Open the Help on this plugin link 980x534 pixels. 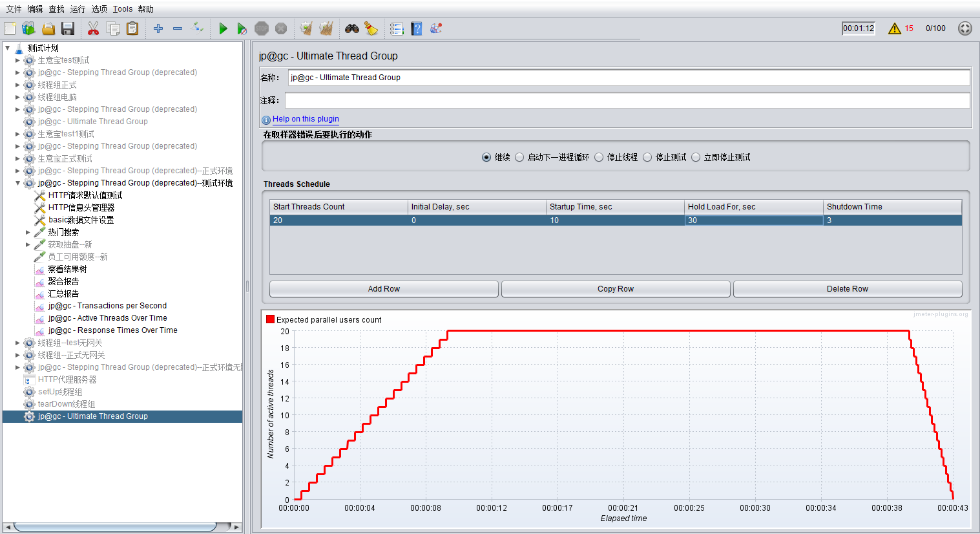(306, 119)
